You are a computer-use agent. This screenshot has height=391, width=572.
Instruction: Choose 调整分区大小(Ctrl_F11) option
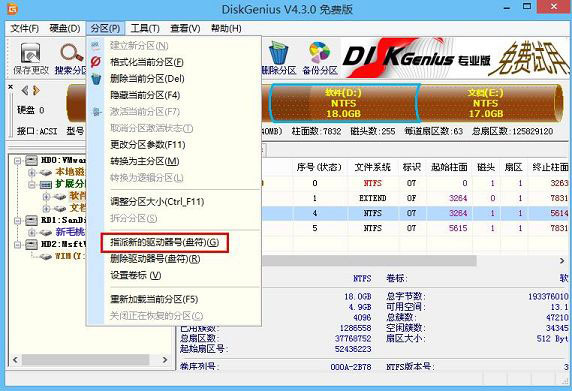click(x=157, y=201)
